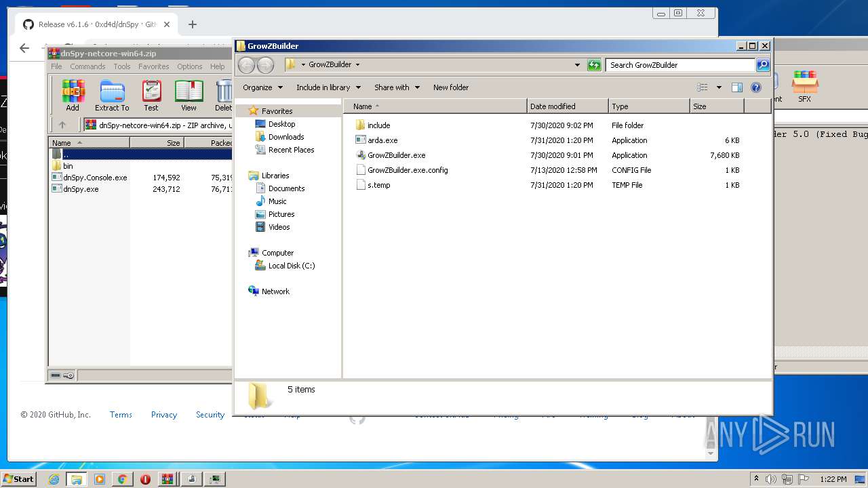Click New folder button

(x=451, y=87)
